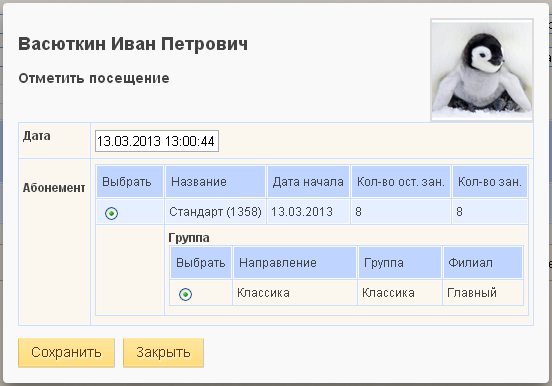
Task: Click the Дата row label
Action: pyautogui.click(x=37, y=136)
